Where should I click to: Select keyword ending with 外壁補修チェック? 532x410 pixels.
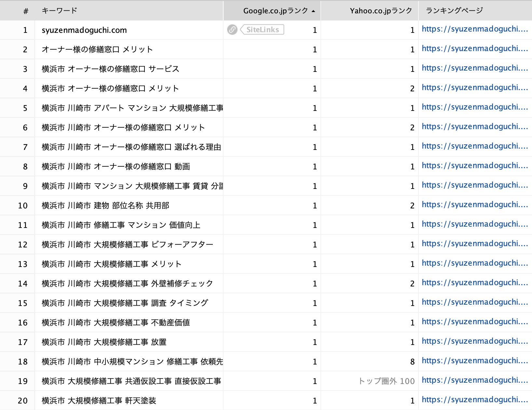tap(127, 284)
